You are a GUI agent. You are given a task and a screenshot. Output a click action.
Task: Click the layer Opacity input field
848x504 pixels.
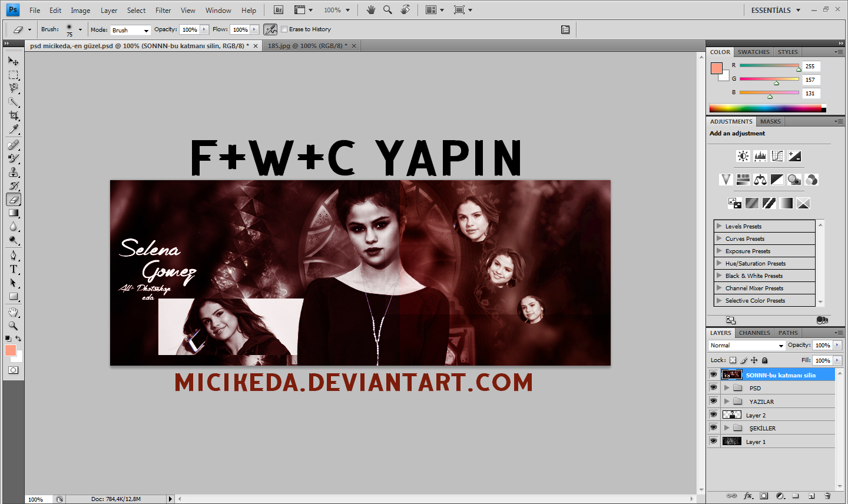(823, 346)
